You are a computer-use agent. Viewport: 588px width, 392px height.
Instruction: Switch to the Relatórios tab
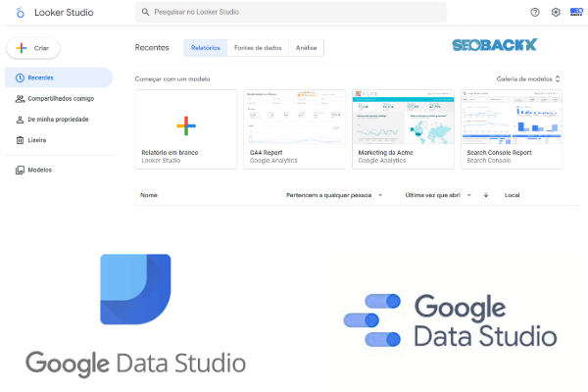206,48
